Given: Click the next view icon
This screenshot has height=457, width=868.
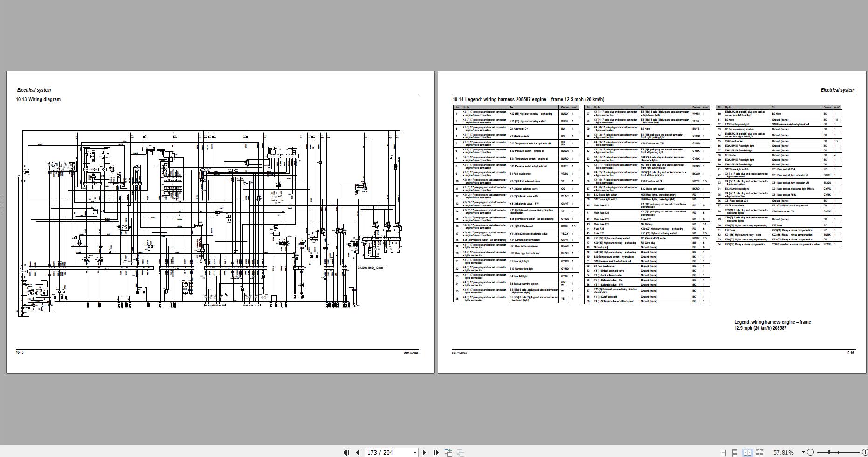Looking at the screenshot, I should point(460,452).
